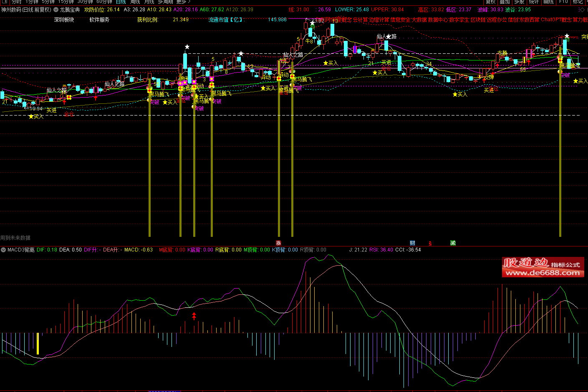This screenshot has width=588, height=392.
Task: Click the A10: 28.43 moving average value
Action: [x=159, y=10]
